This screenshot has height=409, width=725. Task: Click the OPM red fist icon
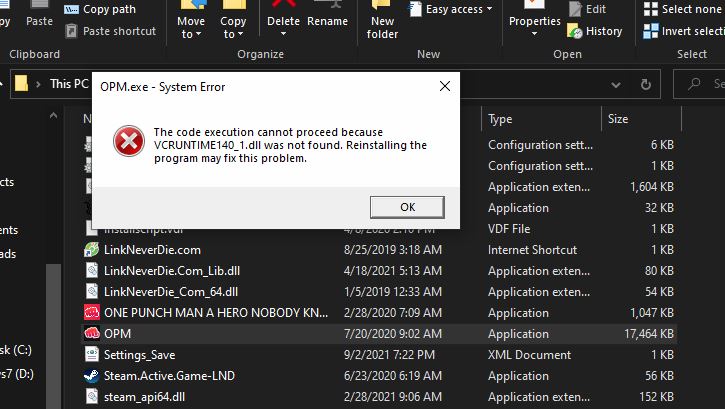click(x=92, y=333)
